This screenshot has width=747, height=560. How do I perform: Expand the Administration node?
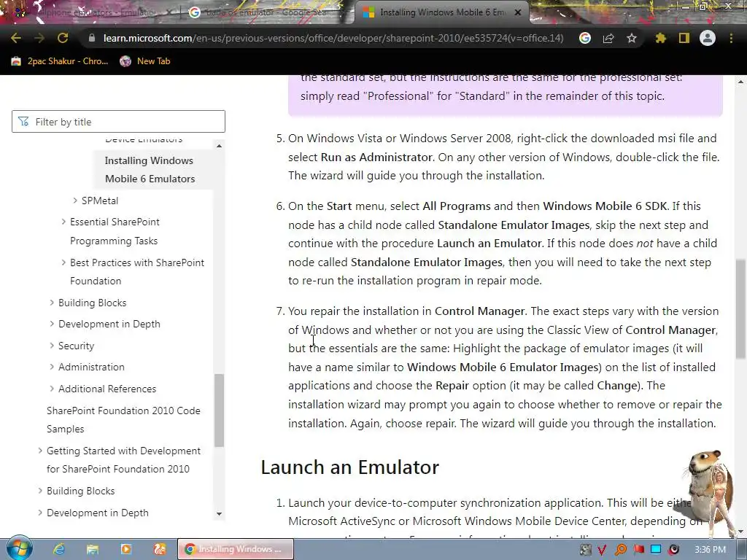coord(52,367)
